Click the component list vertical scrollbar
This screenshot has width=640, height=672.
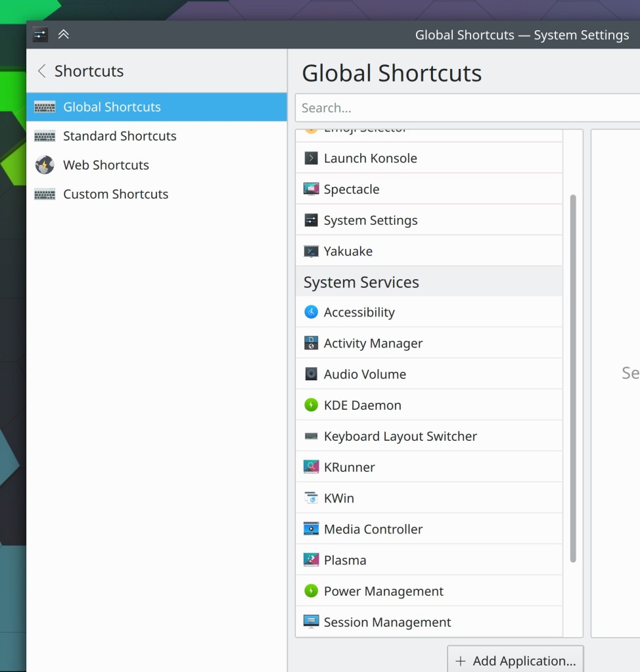(572, 378)
